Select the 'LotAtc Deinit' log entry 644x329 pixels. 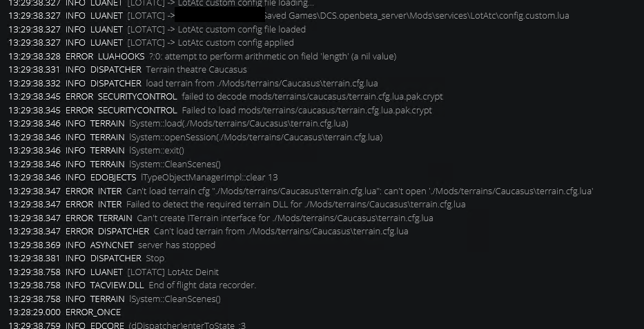(x=113, y=272)
